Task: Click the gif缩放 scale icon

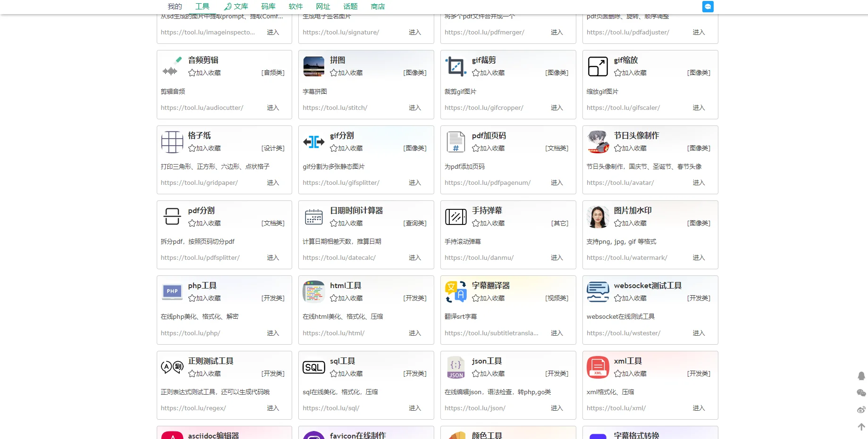Action: click(x=598, y=67)
